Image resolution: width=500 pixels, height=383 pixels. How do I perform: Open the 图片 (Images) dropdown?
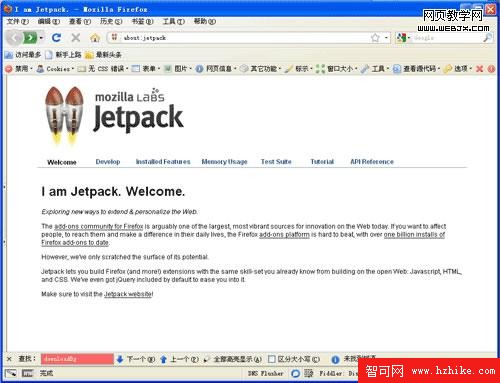click(x=178, y=69)
